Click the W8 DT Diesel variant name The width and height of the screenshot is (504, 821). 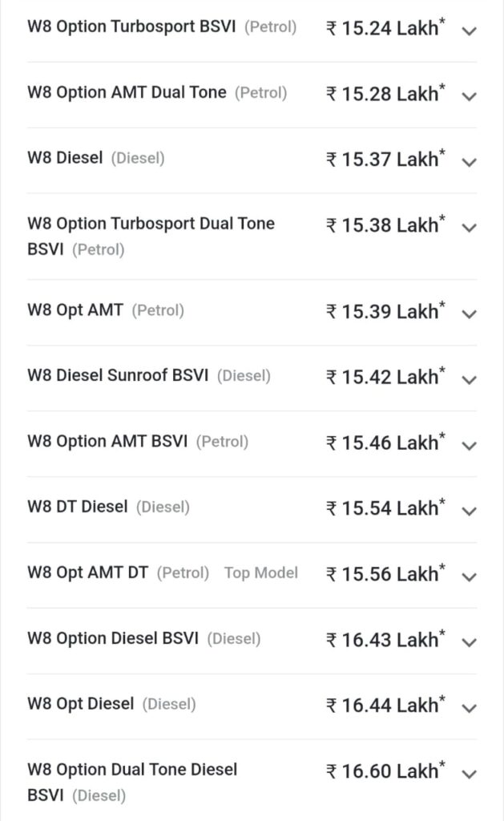coord(77,507)
